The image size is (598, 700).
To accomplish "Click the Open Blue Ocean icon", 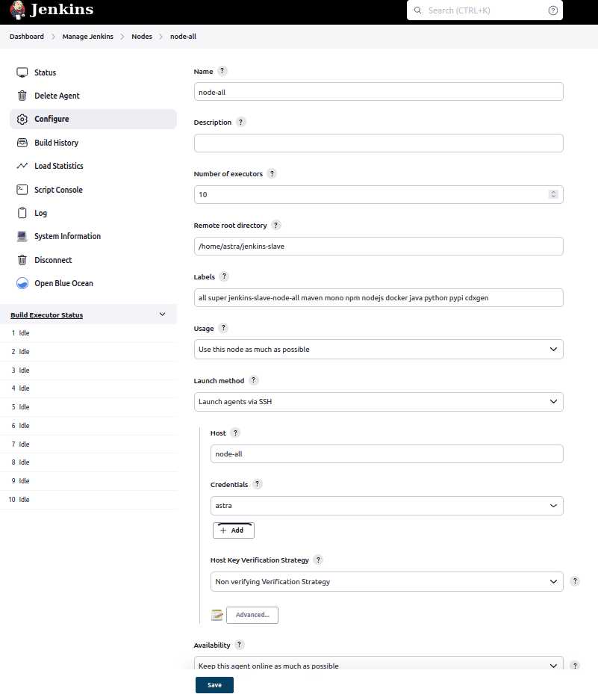I will 22,283.
